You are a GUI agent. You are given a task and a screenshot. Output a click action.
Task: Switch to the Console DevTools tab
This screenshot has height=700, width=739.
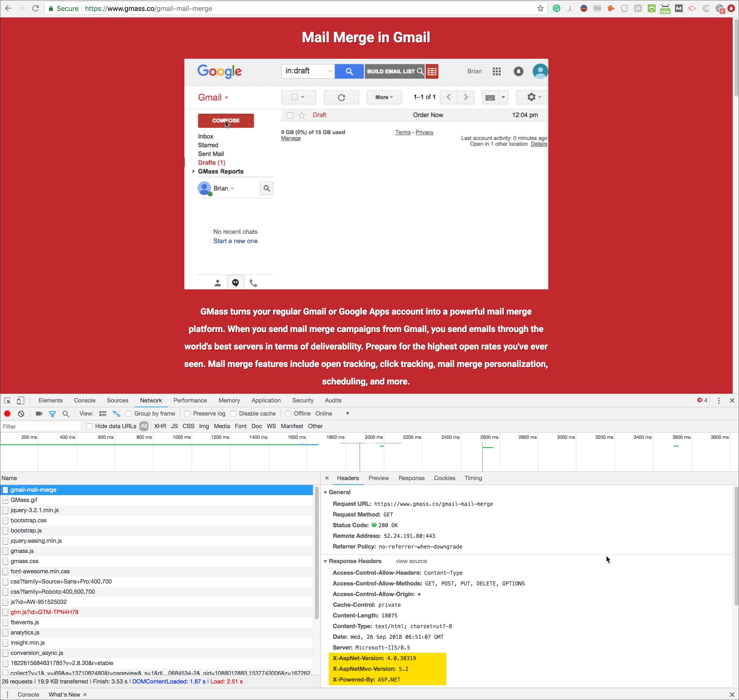85,400
